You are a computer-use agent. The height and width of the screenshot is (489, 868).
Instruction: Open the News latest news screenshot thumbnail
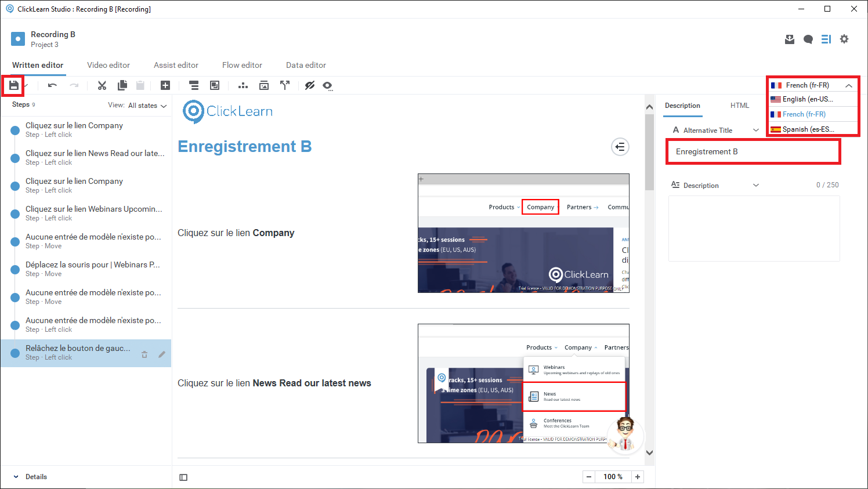click(x=523, y=383)
